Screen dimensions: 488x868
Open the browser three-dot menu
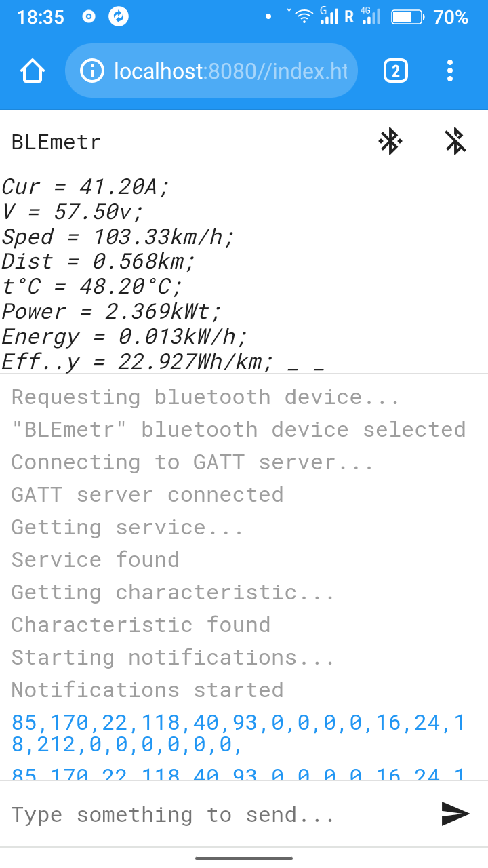pos(450,71)
